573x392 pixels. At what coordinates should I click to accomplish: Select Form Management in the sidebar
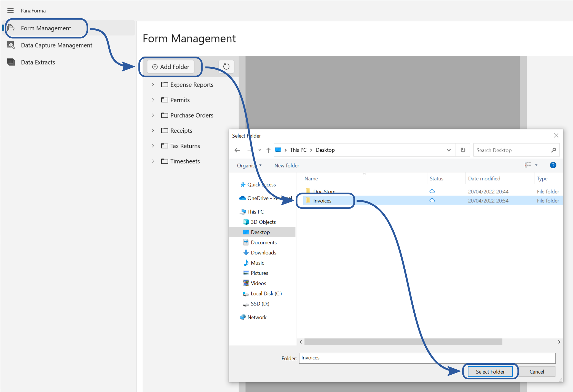[x=46, y=28]
